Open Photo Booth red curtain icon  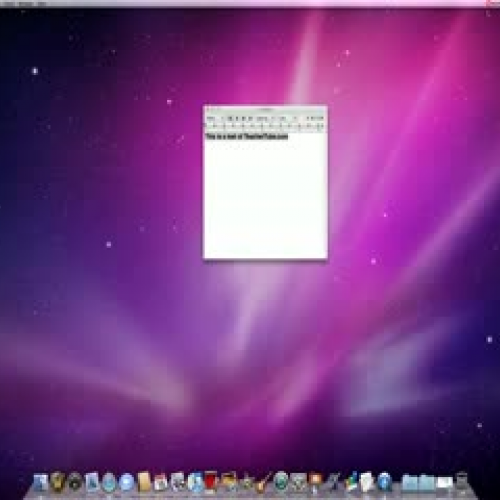[x=211, y=482]
